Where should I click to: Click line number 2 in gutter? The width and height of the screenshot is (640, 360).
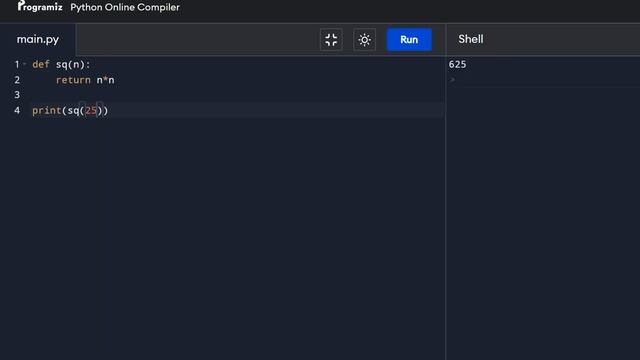[x=17, y=80]
